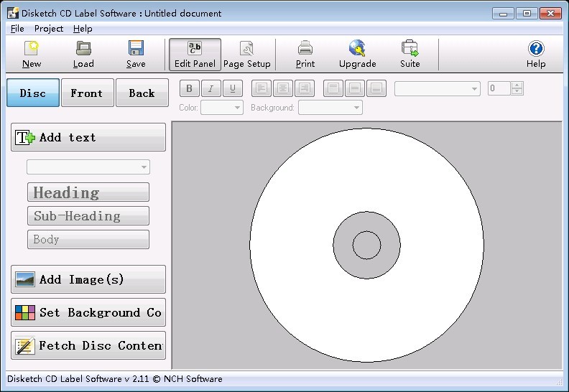
Task: Open the Suite toolbox icon
Action: 410,49
